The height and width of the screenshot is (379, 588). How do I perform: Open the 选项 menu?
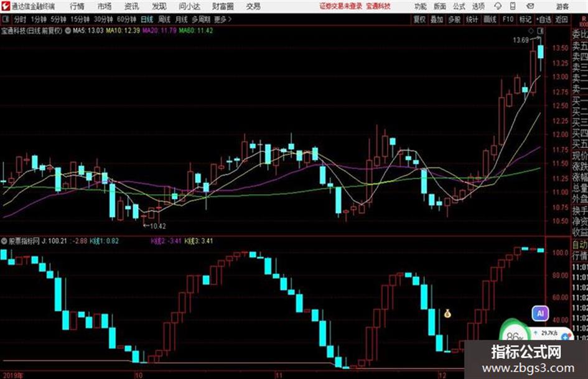tap(478, 6)
